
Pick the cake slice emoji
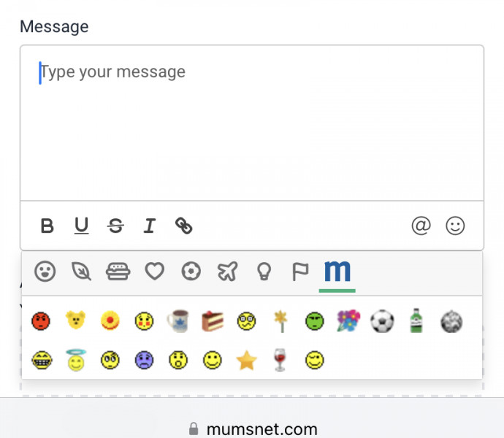(x=212, y=321)
